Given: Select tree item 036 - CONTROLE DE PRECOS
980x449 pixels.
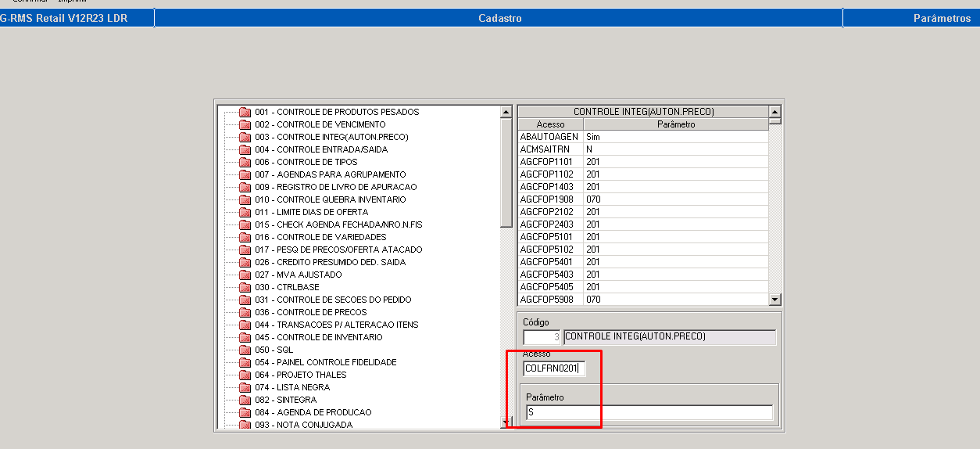Looking at the screenshot, I should click(311, 312).
